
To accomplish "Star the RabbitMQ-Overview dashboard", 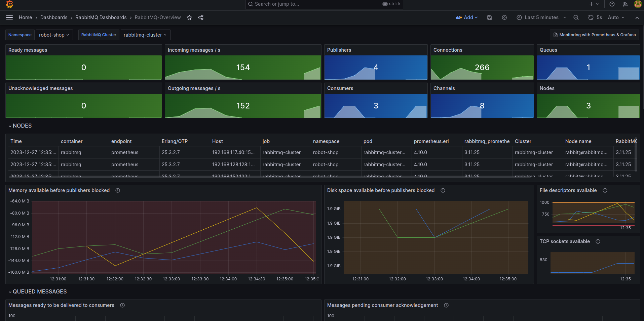I will click(189, 17).
